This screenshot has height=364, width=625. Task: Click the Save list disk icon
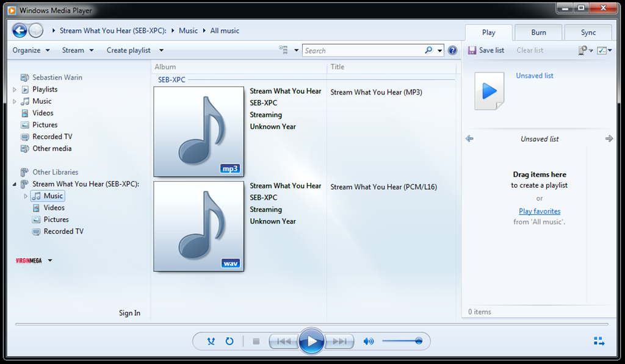(472, 50)
